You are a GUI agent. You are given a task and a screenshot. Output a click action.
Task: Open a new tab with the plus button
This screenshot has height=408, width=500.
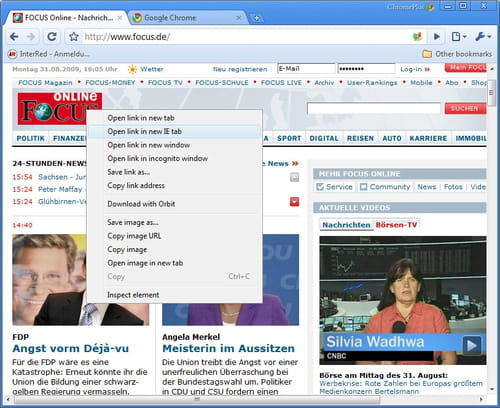256,18
